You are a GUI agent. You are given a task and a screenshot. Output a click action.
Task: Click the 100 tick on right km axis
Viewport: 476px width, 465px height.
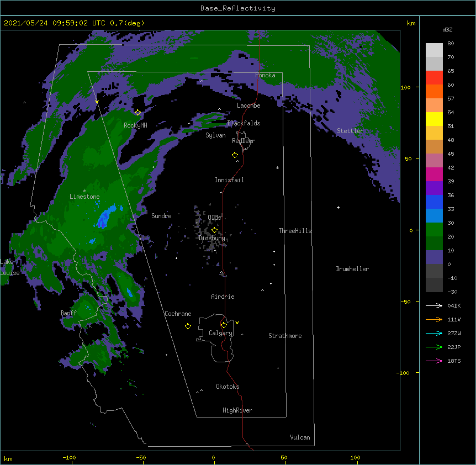click(x=405, y=87)
